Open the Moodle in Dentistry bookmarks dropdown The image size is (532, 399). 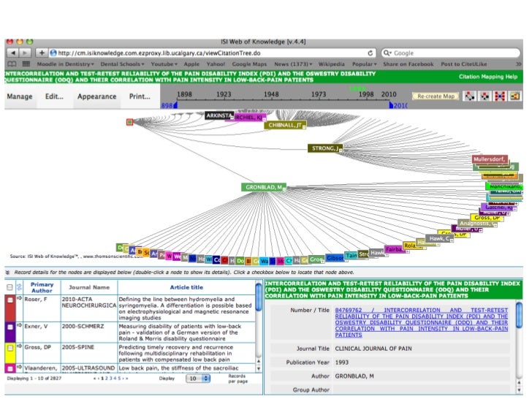(x=65, y=64)
